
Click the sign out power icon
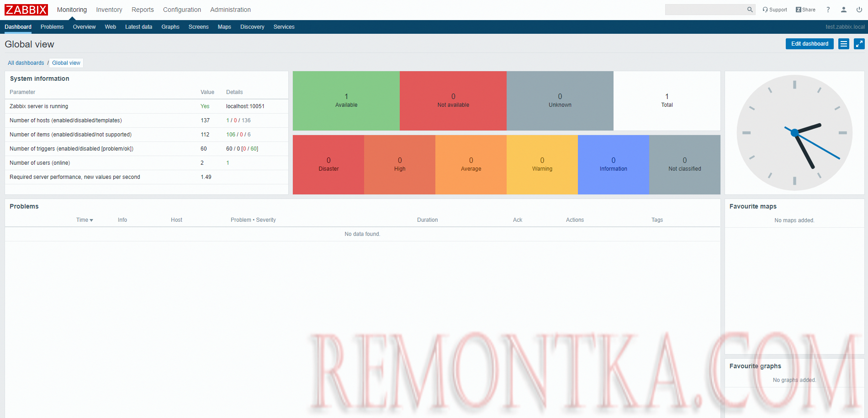(x=859, y=10)
